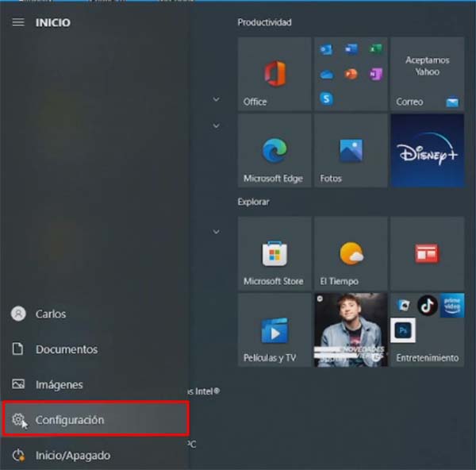476x470 pixels.
Task: Click the Aceptamos Yahoo text in Correo tile
Action: tap(427, 66)
